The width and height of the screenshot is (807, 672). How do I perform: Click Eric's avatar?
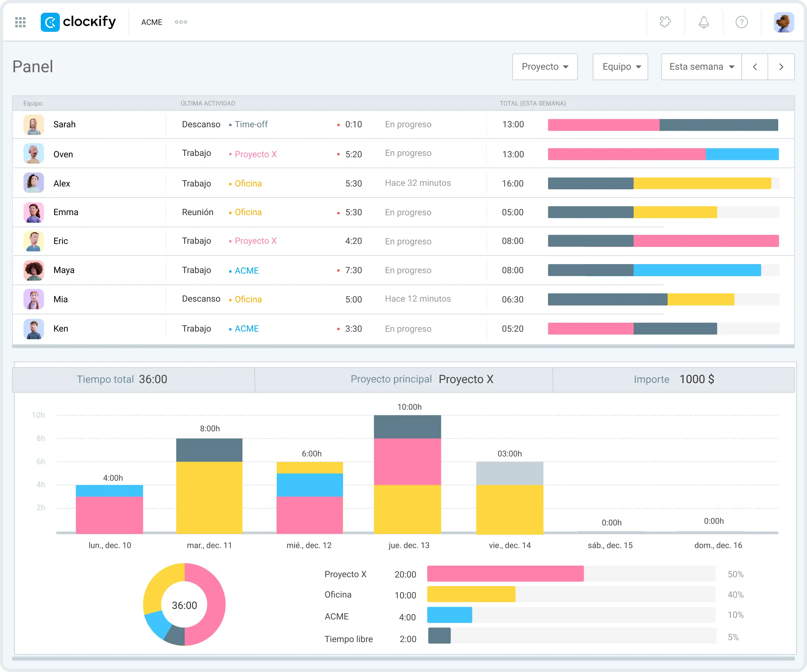click(34, 241)
